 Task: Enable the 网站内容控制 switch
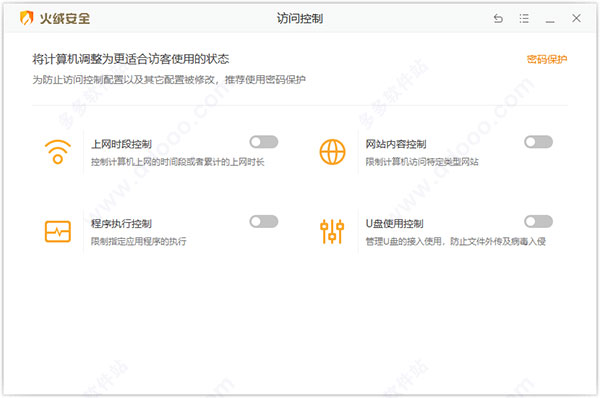point(538,142)
